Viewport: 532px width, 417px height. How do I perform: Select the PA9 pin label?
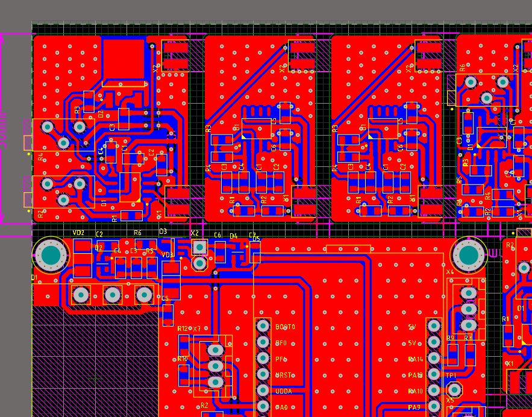coord(413,407)
